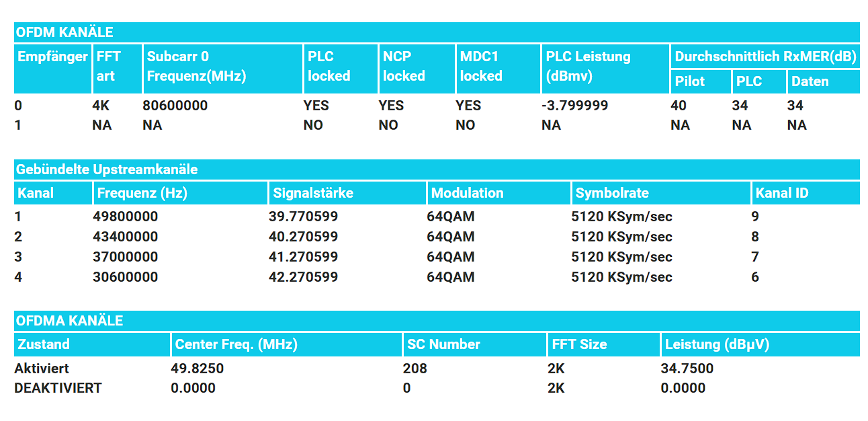Click the MDC1 locked column header
Screen dimensions: 868x421
click(481, 66)
